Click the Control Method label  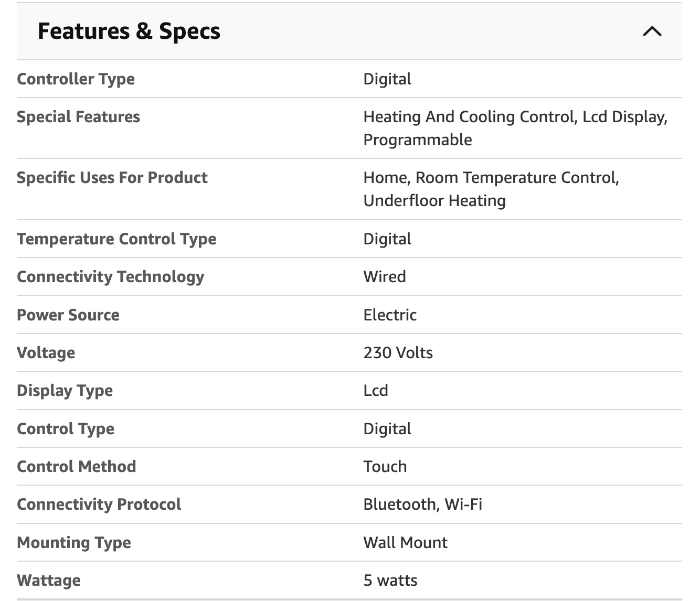(76, 466)
